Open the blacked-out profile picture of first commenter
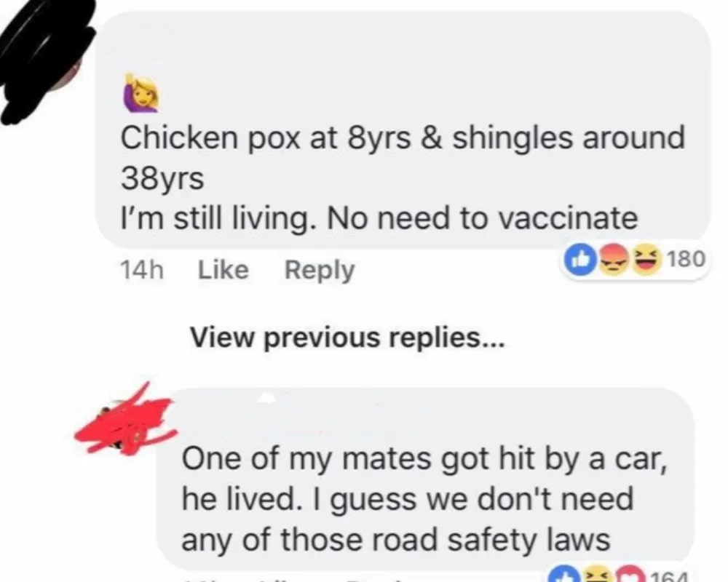Viewport: 728px width, 582px height. click(x=44, y=60)
